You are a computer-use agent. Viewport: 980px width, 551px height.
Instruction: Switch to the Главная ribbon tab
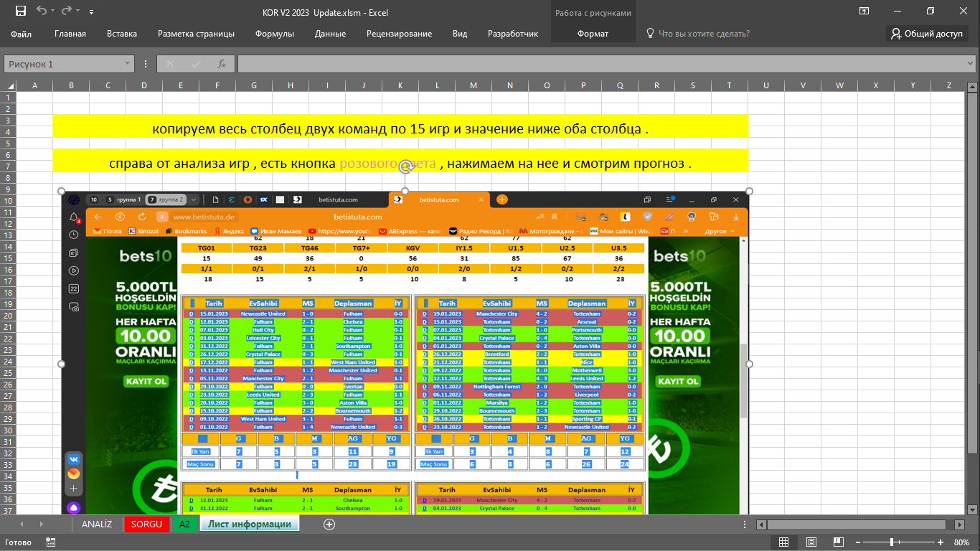70,34
